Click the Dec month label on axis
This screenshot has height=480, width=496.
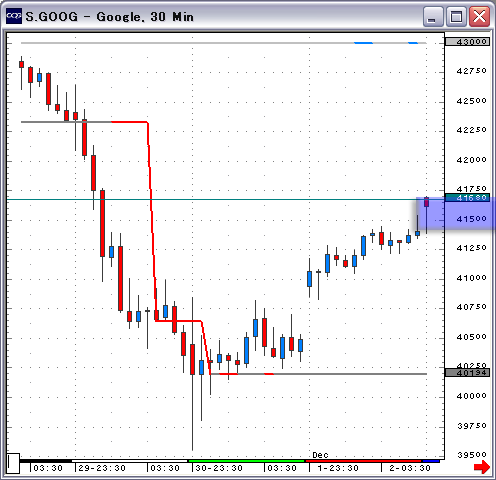click(320, 455)
